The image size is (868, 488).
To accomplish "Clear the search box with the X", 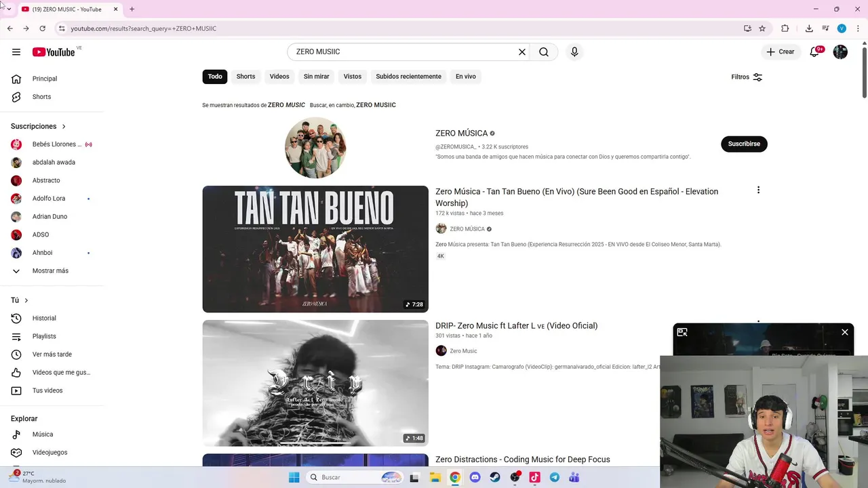I will click(x=522, y=52).
